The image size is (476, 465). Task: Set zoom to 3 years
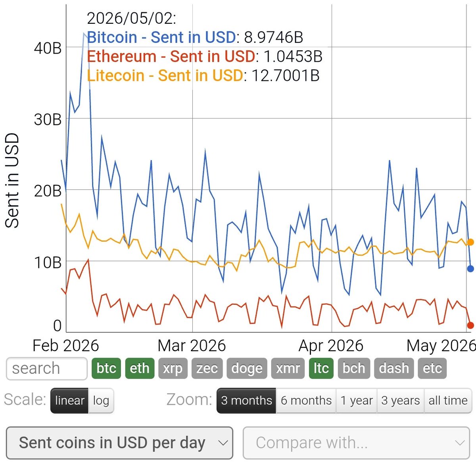pos(401,400)
